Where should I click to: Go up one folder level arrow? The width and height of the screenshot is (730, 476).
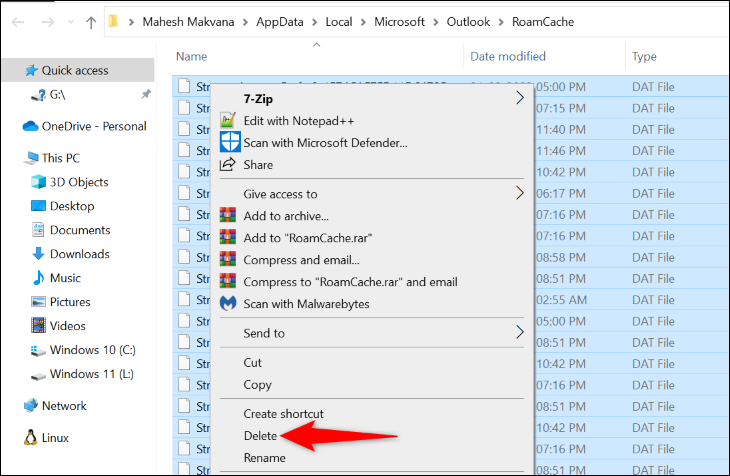point(91,22)
